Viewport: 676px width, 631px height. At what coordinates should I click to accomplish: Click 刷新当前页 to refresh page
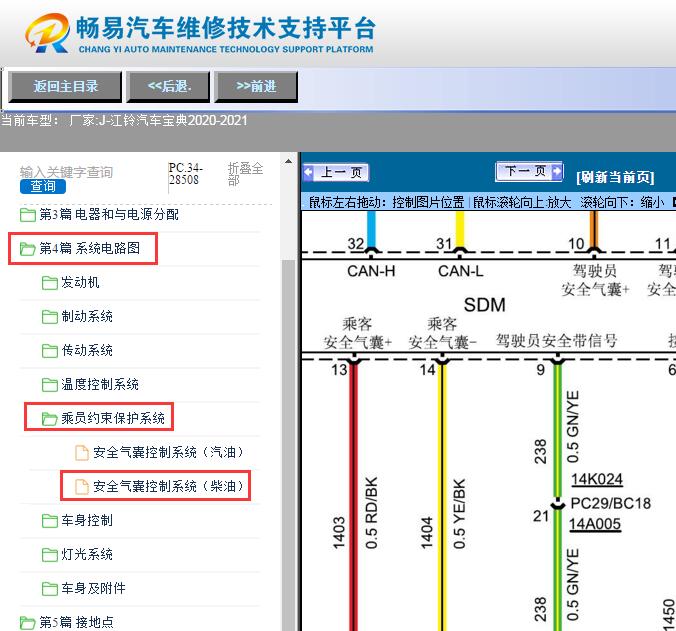(615, 177)
